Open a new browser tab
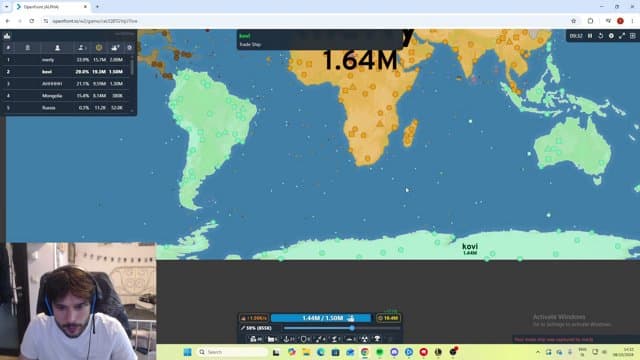This screenshot has width=640, height=360. pyautogui.click(x=97, y=7)
